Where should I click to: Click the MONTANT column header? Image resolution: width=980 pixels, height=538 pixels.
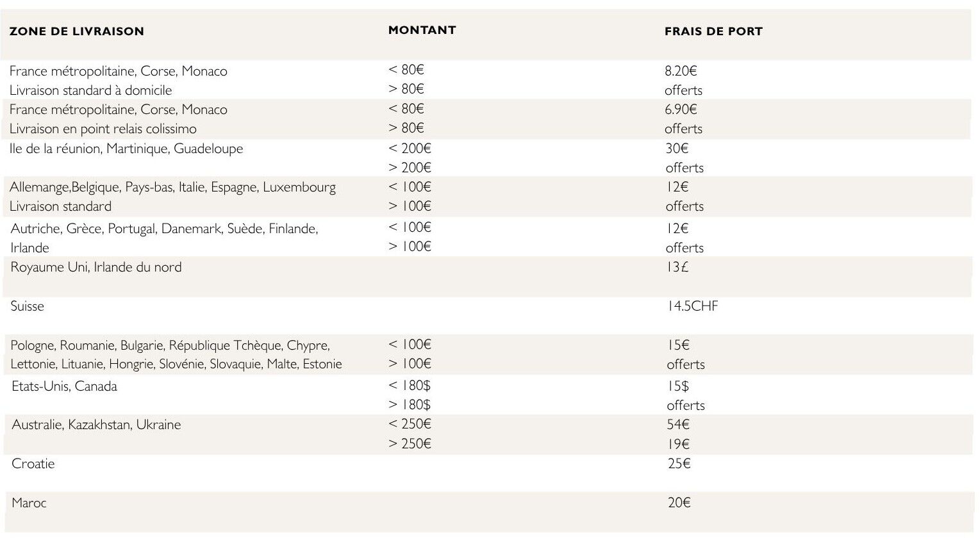click(x=422, y=30)
